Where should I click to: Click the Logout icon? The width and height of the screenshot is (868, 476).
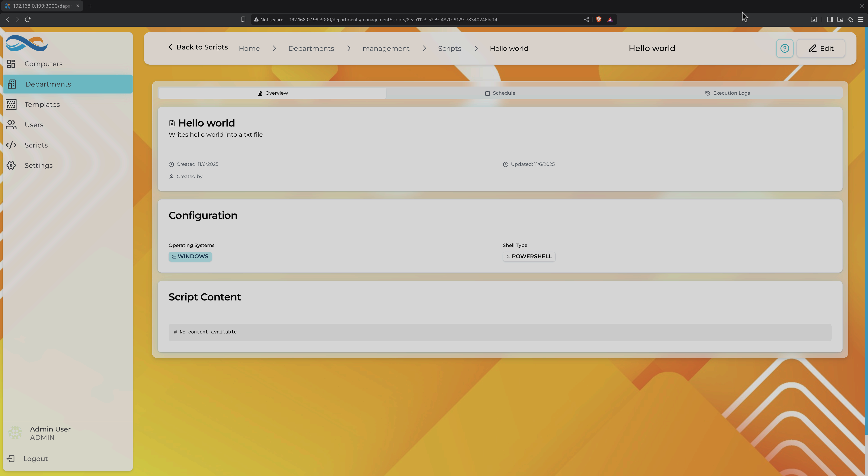tap(11, 458)
